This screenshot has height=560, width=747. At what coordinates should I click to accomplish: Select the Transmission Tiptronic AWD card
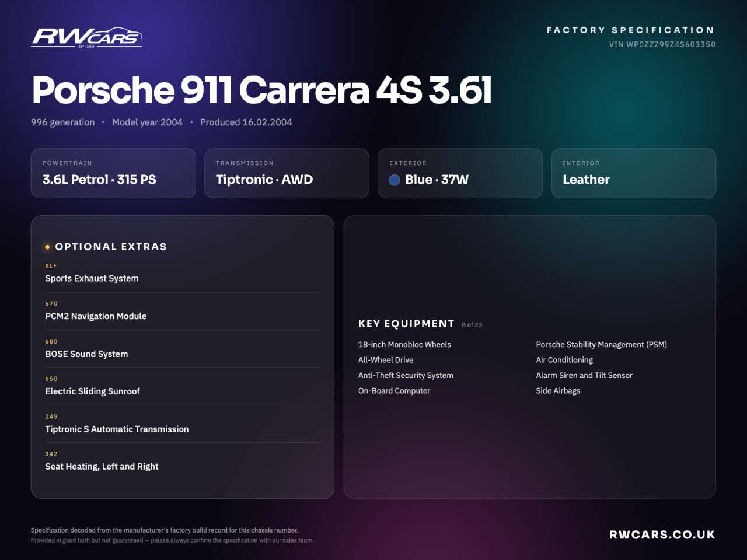tap(287, 173)
